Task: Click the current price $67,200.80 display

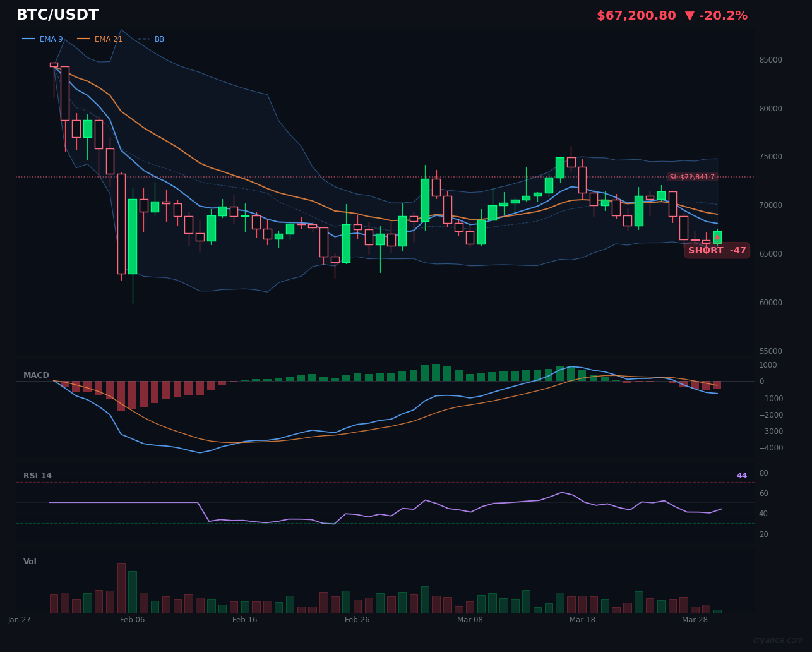Action: pyautogui.click(x=636, y=15)
